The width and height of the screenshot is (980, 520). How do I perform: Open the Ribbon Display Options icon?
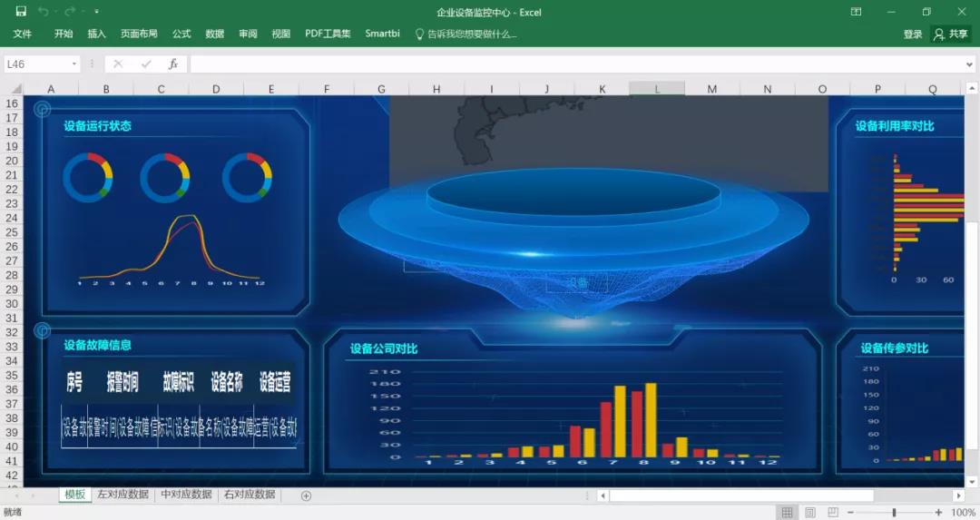[856, 12]
